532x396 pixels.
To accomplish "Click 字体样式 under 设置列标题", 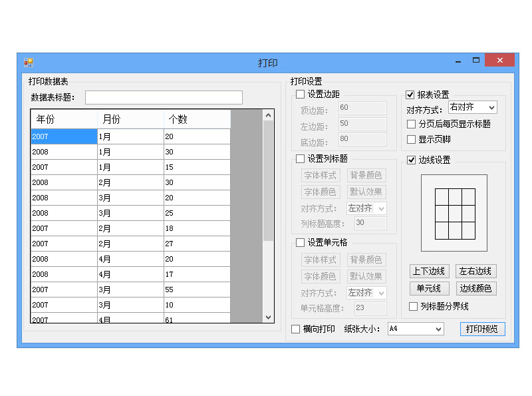I will coord(321,175).
